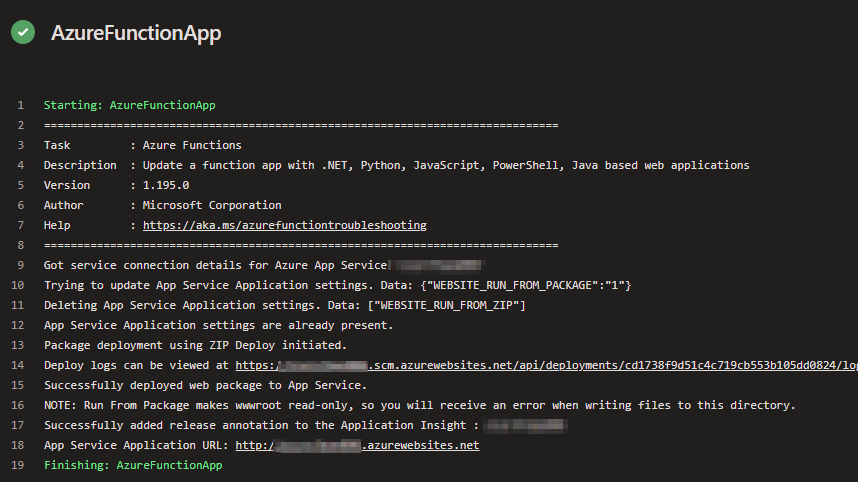
Task: Select the 'Author : Microsoft Corporation' line
Action: point(162,205)
